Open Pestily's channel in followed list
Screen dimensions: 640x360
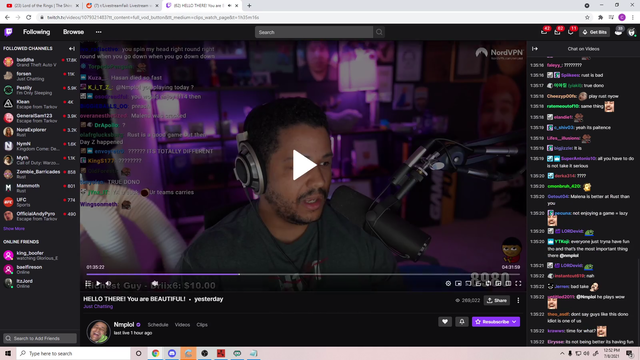pos(40,90)
